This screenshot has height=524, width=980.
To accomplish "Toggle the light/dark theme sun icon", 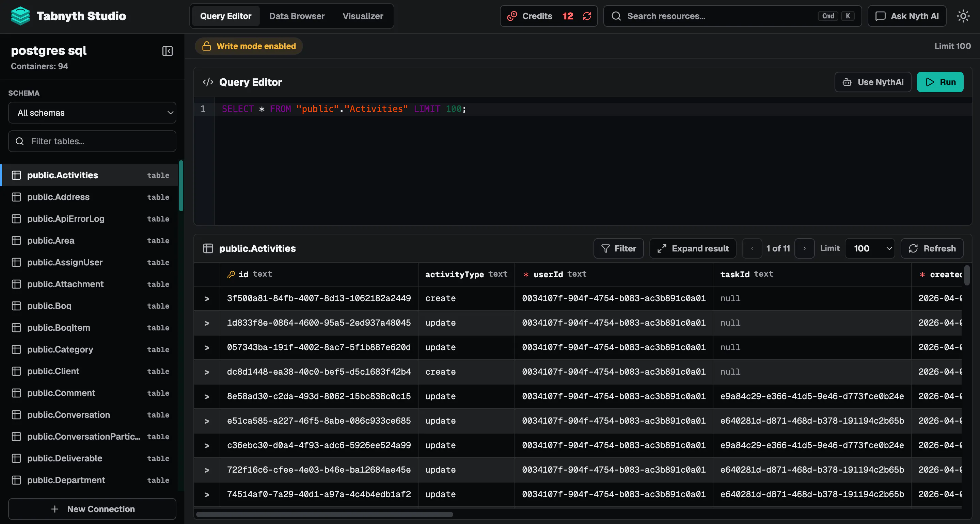I will (963, 16).
